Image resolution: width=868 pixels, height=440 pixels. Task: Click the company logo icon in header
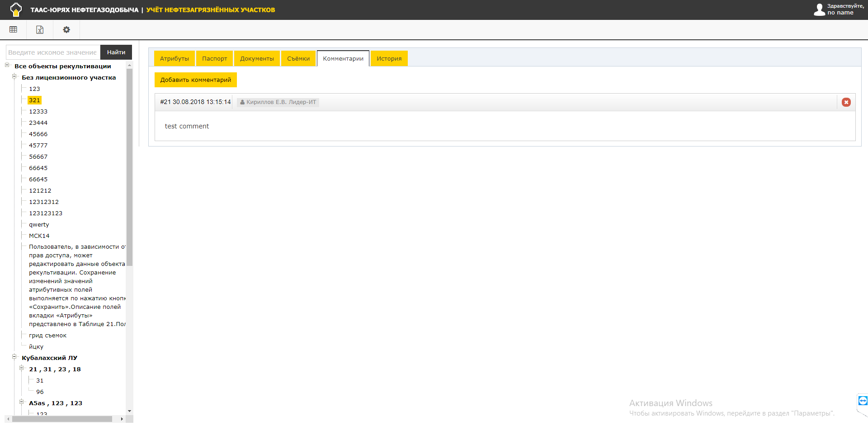coord(16,9)
